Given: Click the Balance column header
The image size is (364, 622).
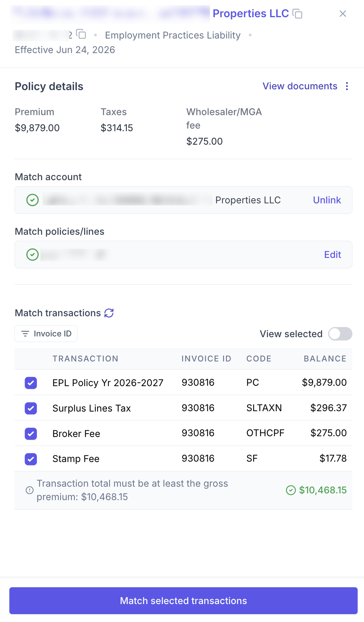Looking at the screenshot, I should click(325, 359).
